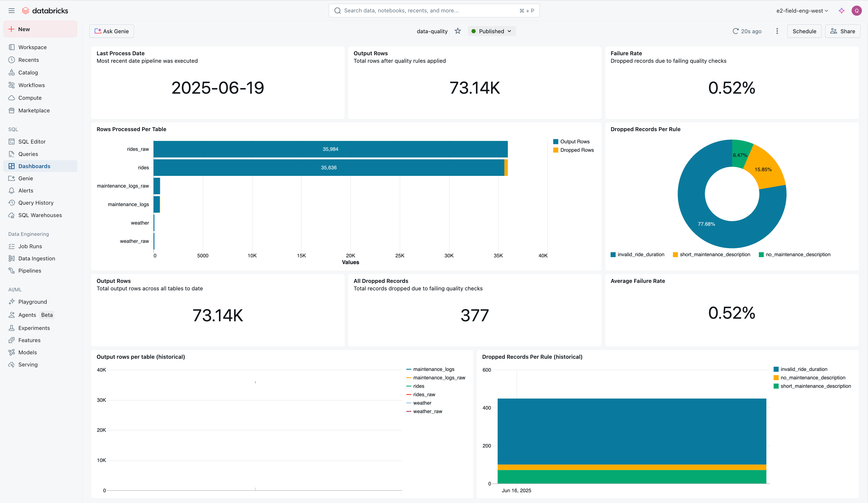Click the rides bar showing 35,636
The height and width of the screenshot is (503, 868).
(329, 168)
